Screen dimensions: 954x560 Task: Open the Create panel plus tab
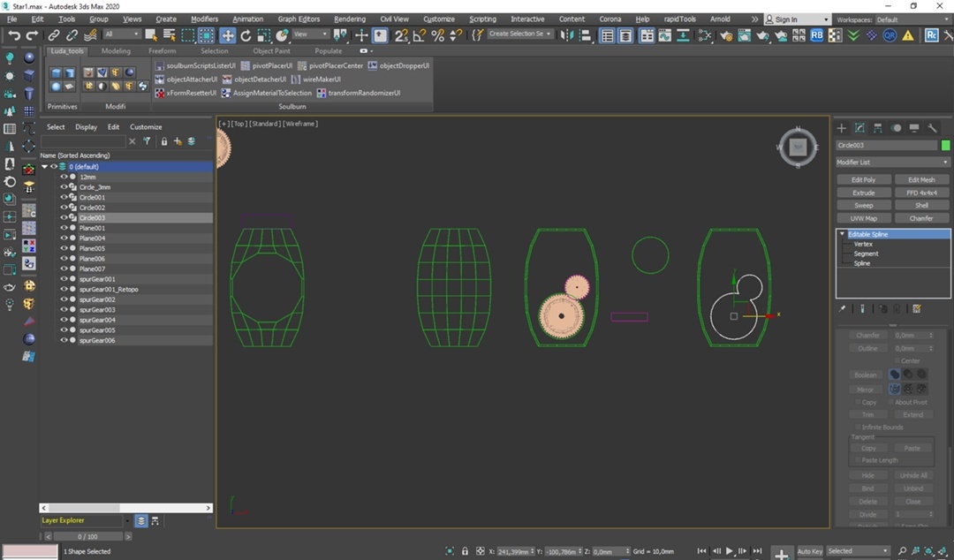(x=842, y=128)
